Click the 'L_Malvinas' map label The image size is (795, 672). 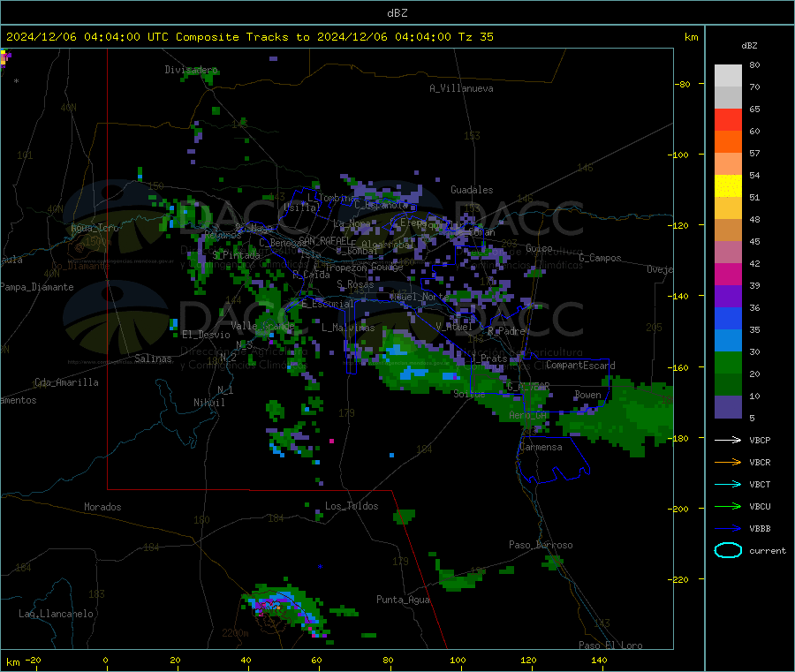[348, 328]
